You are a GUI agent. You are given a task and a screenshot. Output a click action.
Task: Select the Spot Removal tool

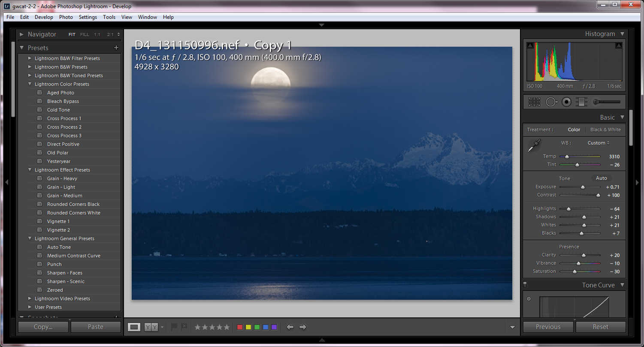tap(551, 102)
